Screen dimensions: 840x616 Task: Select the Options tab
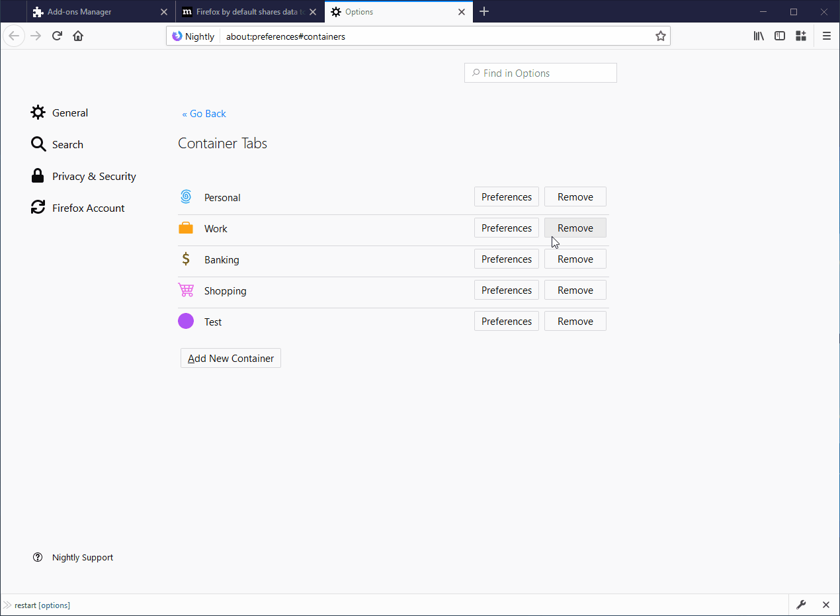[399, 12]
